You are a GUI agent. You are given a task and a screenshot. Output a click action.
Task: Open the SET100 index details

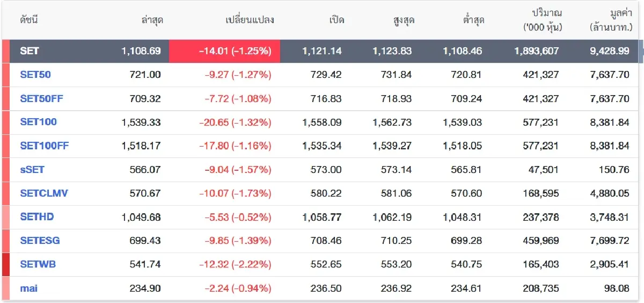tap(38, 122)
